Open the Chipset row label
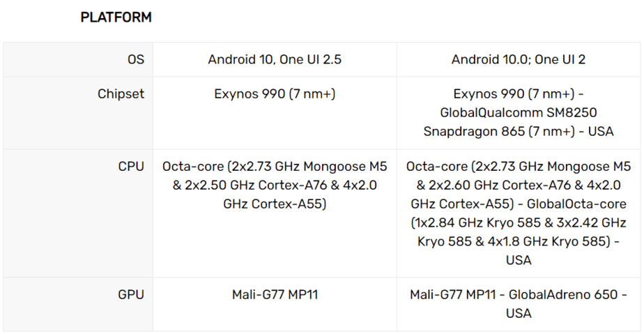 [x=121, y=93]
